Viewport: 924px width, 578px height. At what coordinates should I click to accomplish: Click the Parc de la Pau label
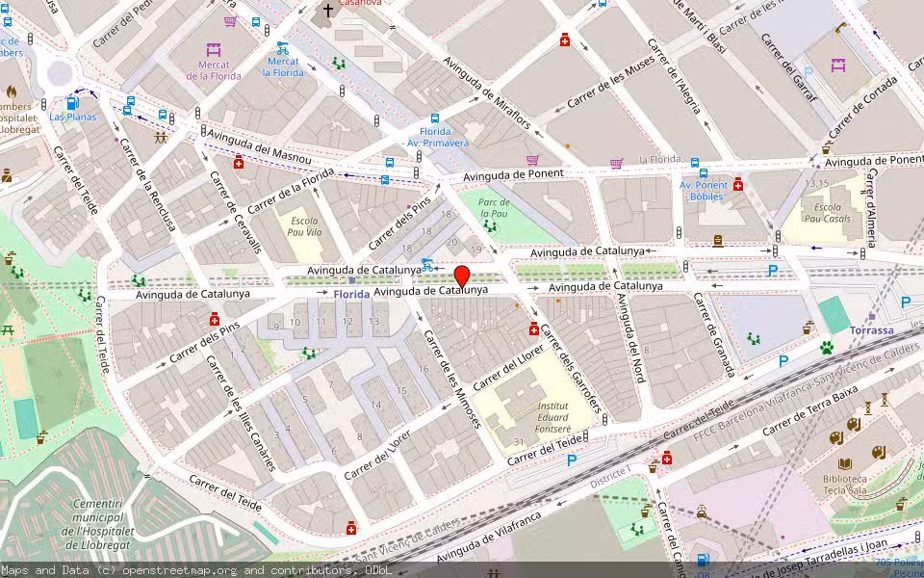[495, 207]
